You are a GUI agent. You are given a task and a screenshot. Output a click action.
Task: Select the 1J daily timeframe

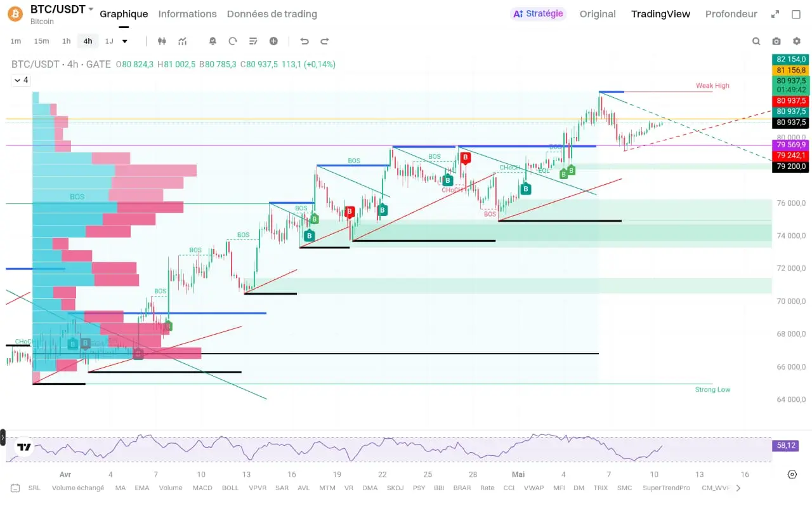tap(109, 41)
